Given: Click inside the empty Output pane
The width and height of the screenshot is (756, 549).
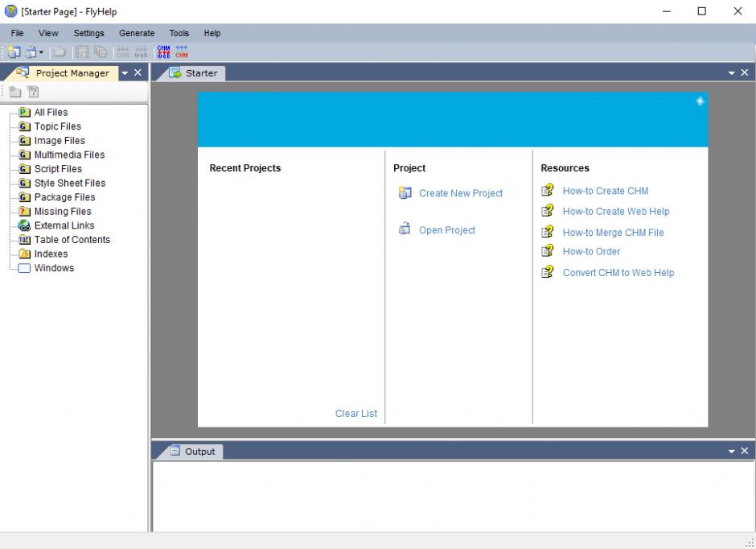Looking at the screenshot, I should point(454,497).
